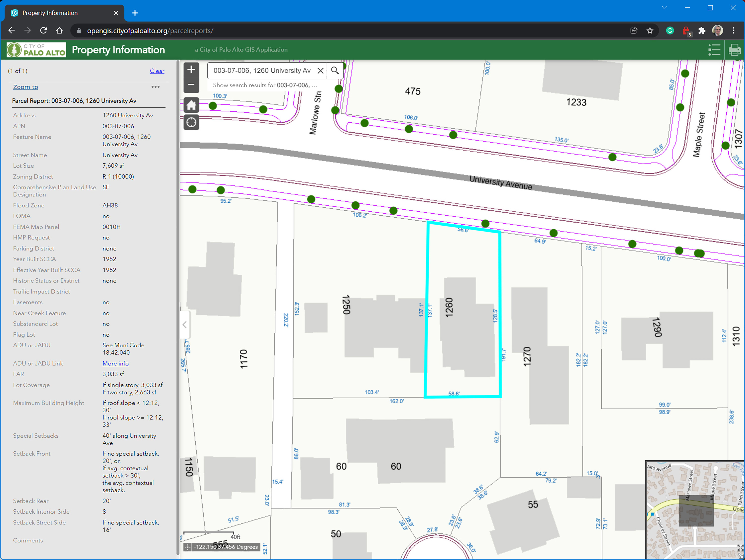
Task: Open the layer list legend icon
Action: tap(714, 50)
